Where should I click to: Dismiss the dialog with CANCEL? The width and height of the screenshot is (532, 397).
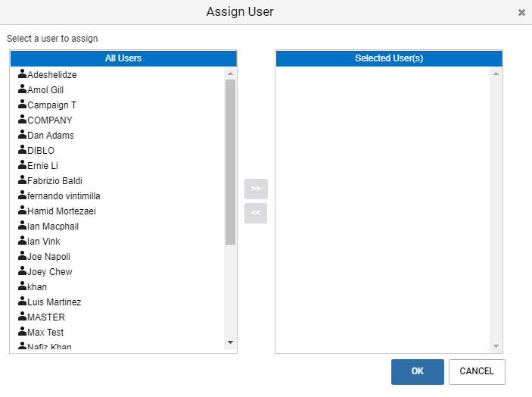click(477, 372)
